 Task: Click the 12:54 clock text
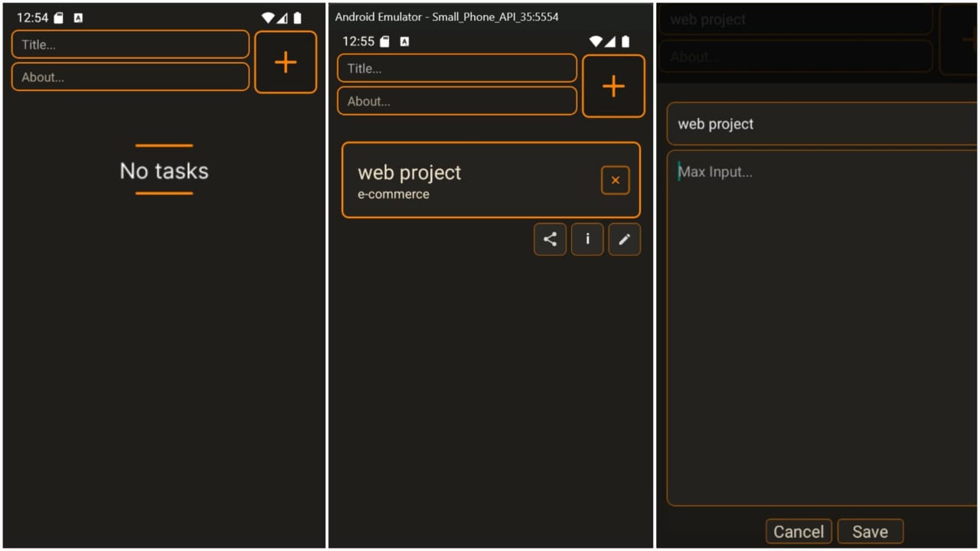(32, 18)
